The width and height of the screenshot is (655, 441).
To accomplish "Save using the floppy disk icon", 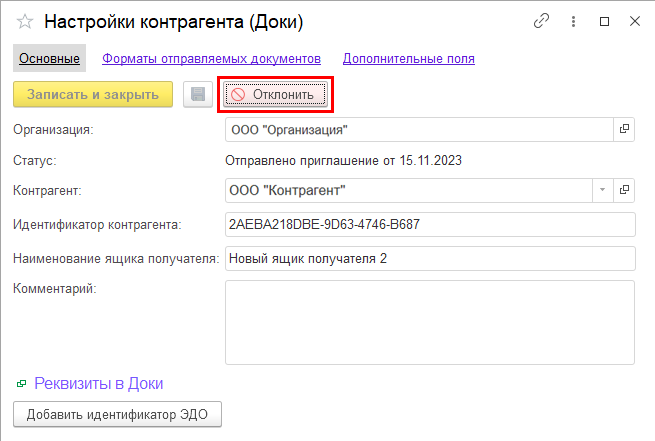I will coord(198,94).
